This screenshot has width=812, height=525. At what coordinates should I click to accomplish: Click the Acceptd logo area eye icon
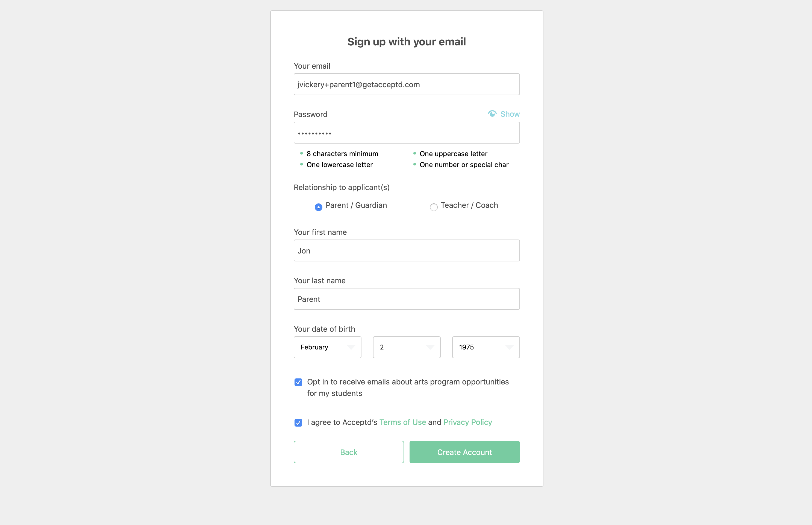point(492,113)
